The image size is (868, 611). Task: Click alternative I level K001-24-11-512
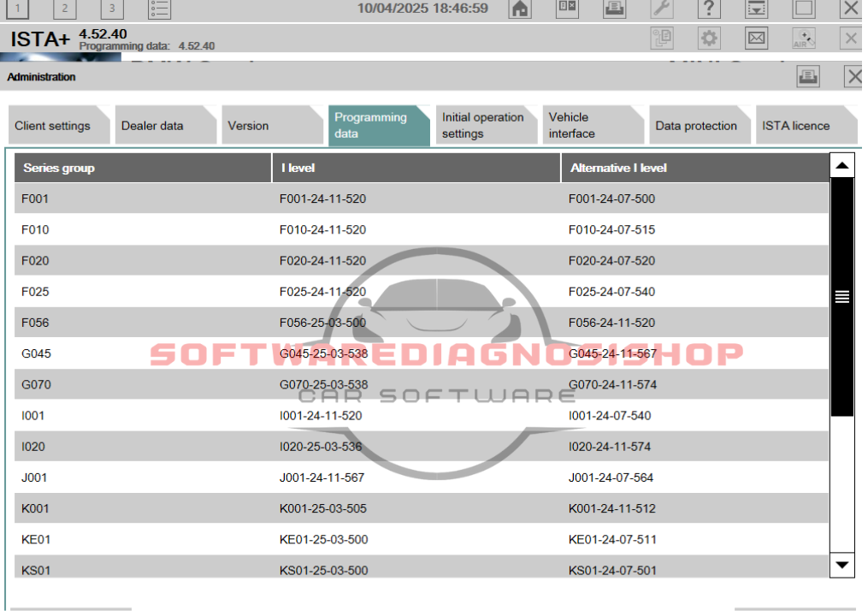tap(611, 509)
